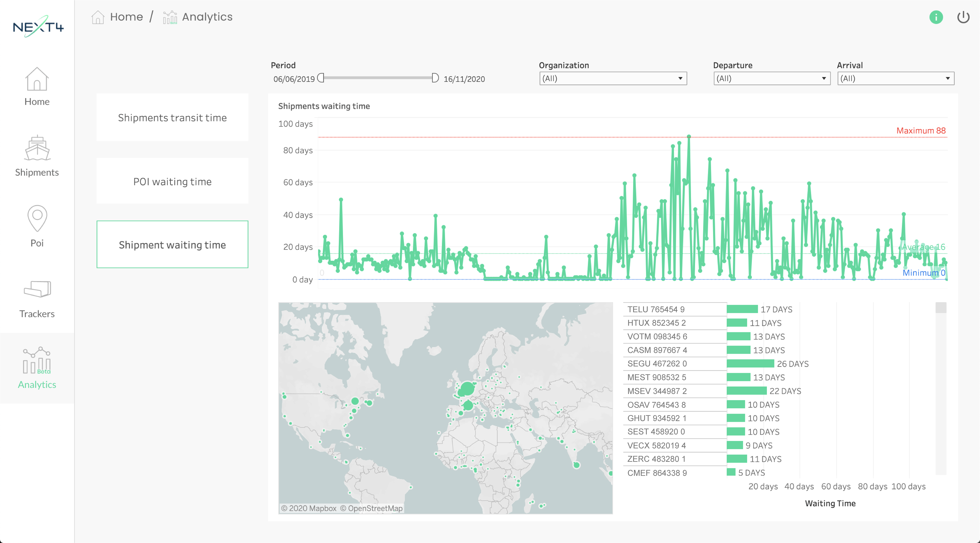This screenshot has height=543, width=980.
Task: Open POI waiting time view
Action: click(x=172, y=181)
